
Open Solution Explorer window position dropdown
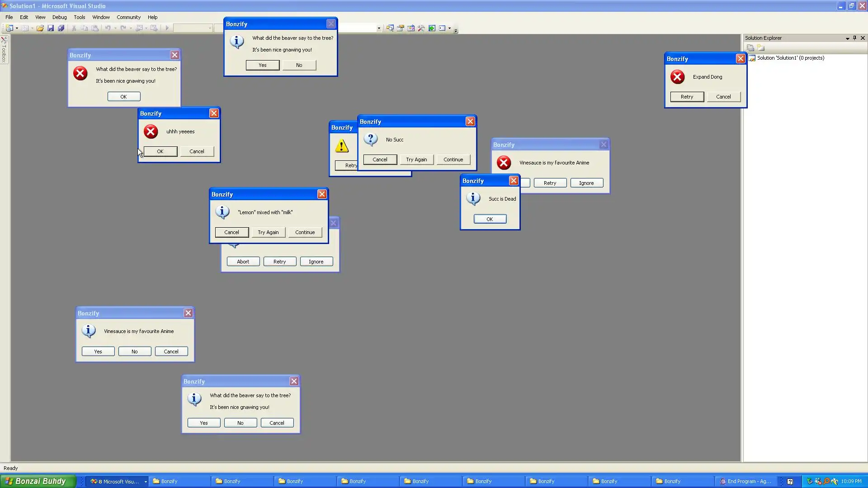(x=847, y=38)
